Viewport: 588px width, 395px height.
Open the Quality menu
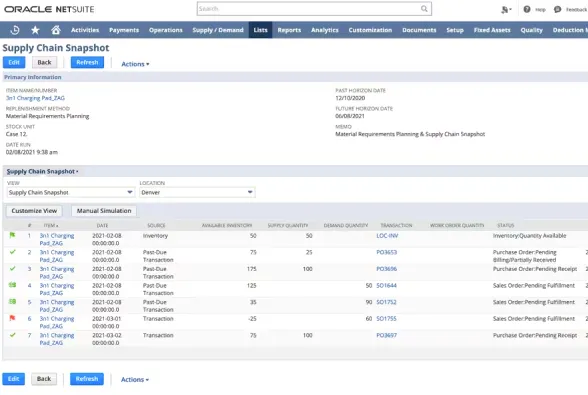531,30
